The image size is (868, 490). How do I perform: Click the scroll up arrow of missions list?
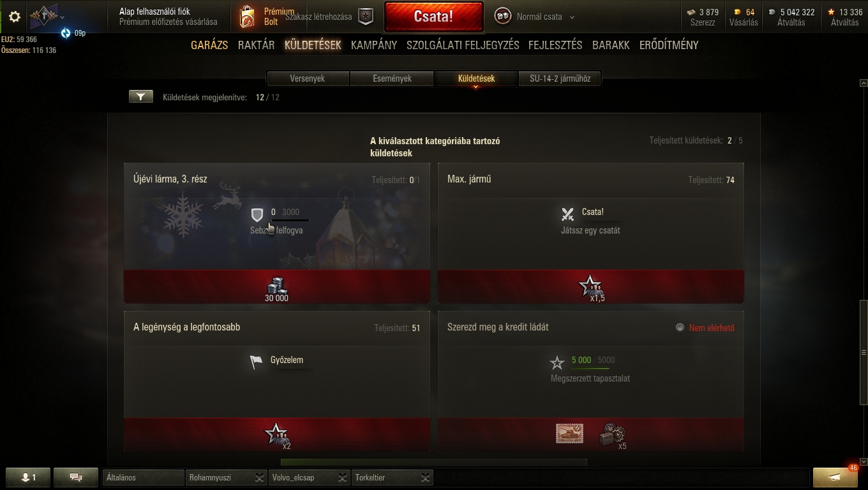pos(864,83)
